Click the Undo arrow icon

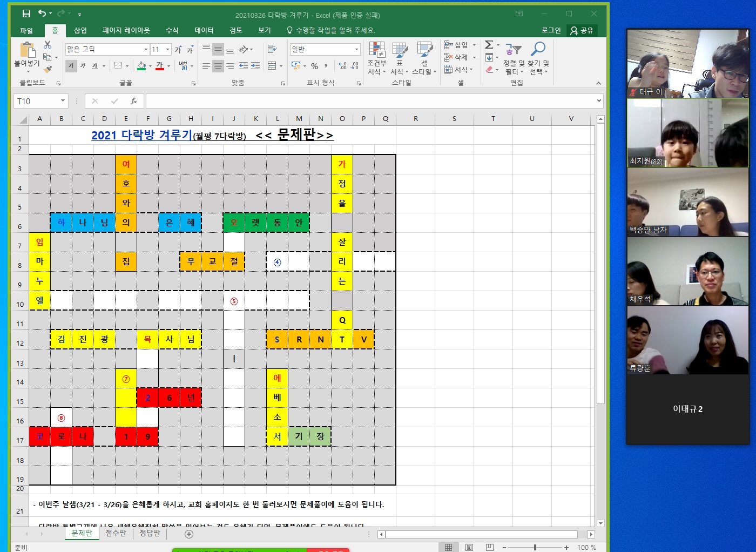tap(42, 14)
